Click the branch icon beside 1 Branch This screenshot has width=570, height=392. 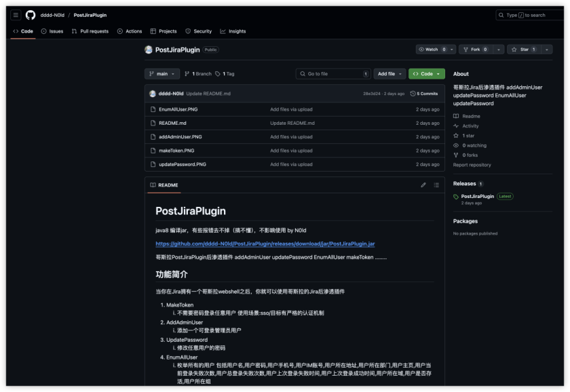point(187,74)
